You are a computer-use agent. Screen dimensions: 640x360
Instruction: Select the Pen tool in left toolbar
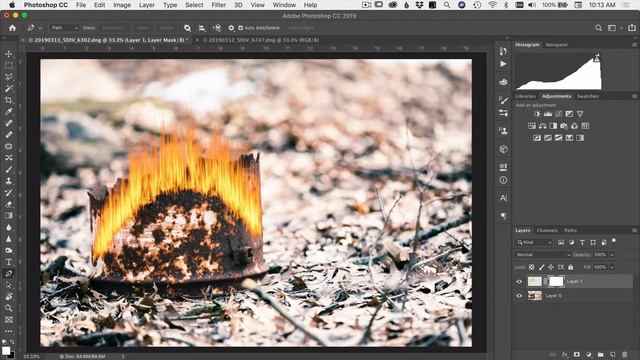point(9,273)
